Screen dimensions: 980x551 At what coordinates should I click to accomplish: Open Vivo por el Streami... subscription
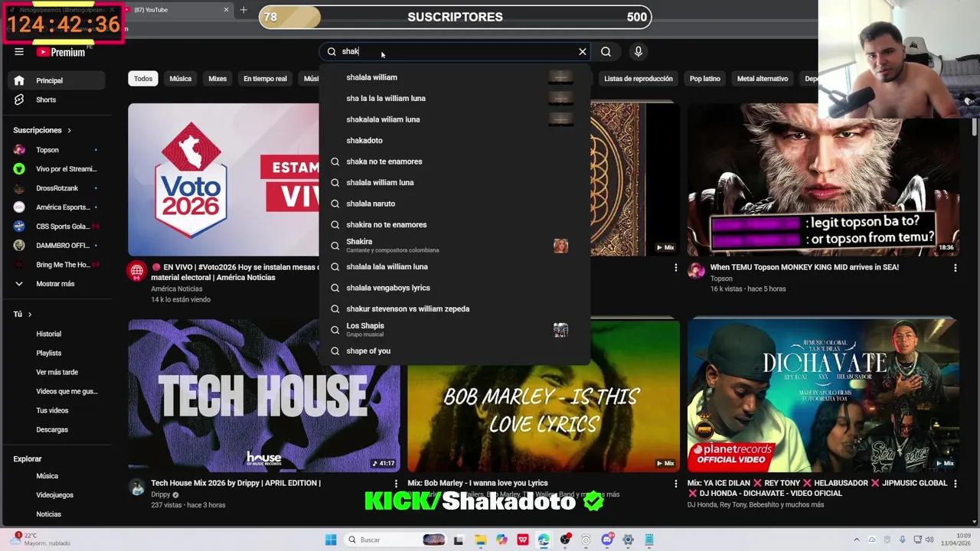point(57,169)
